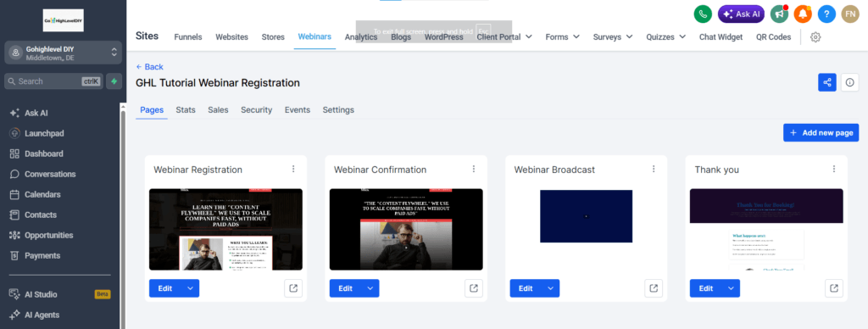Open the Webinar Confirmation three-dot menu
This screenshot has width=868, height=329.
(x=474, y=169)
